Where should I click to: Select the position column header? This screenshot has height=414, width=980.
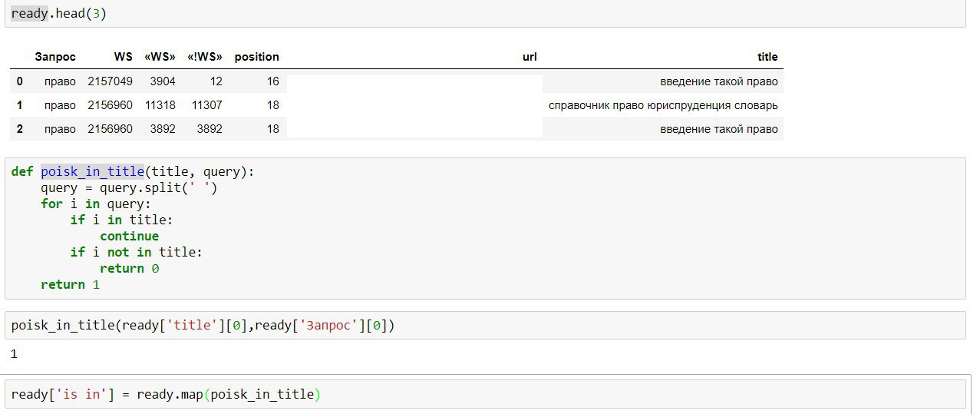[257, 57]
